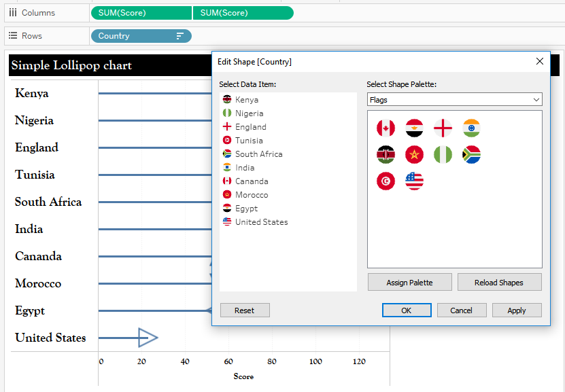Click the Assign Palette button
The width and height of the screenshot is (565, 392).
pos(409,281)
